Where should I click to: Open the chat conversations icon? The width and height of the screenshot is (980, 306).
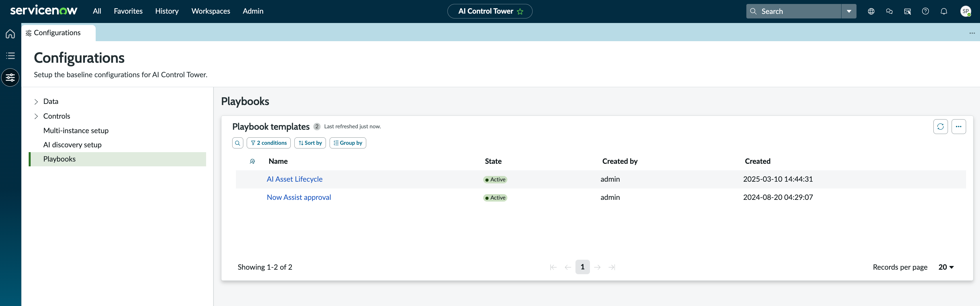(889, 11)
